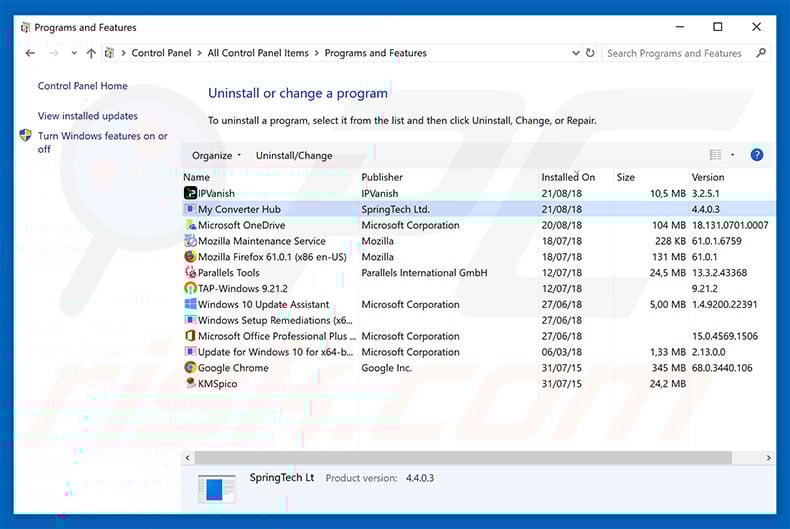Select the My Converter Hub row name
This screenshot has width=790, height=529.
(239, 209)
